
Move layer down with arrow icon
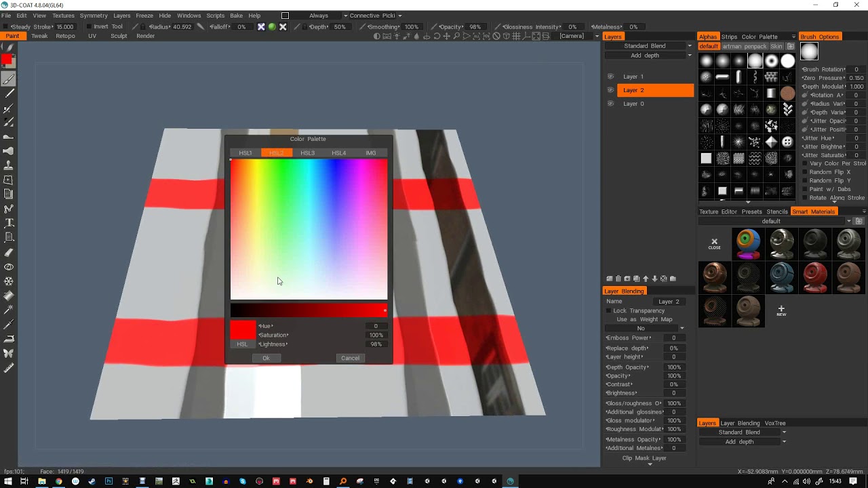pyautogui.click(x=654, y=279)
